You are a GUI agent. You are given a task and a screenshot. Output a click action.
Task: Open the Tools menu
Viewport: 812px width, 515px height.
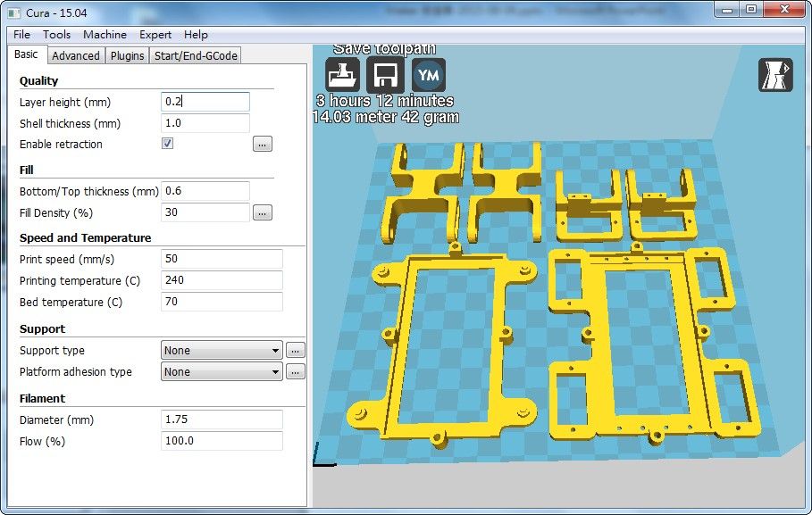coord(56,35)
